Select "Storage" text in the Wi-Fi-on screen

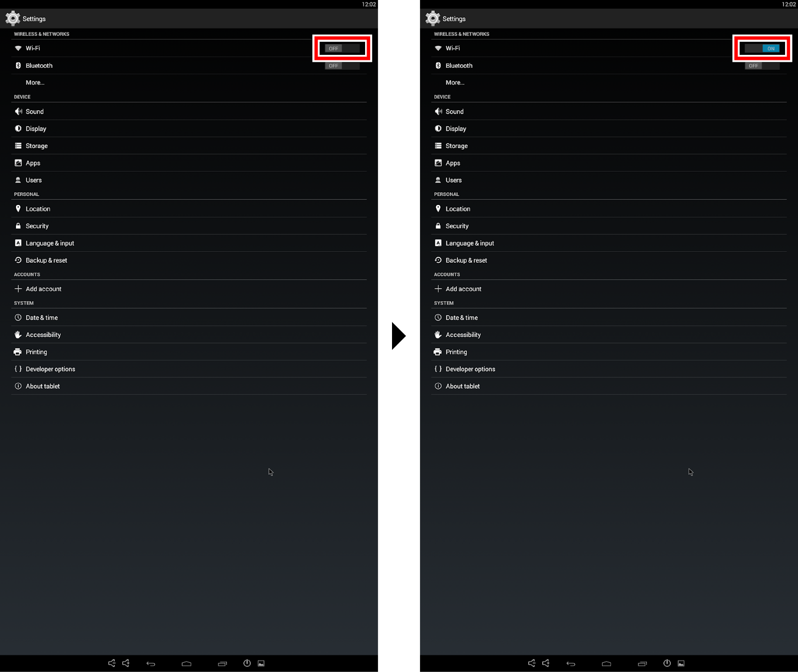(x=456, y=146)
